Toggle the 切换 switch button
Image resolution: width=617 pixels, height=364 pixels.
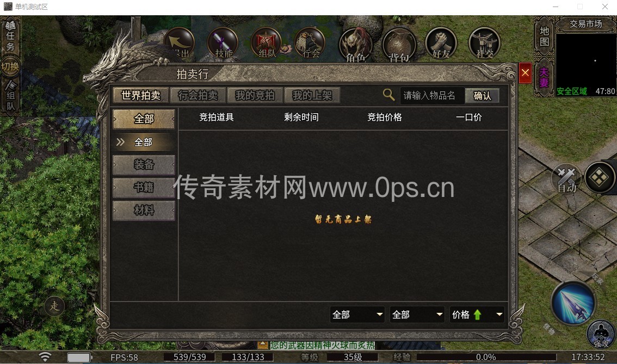(x=10, y=66)
